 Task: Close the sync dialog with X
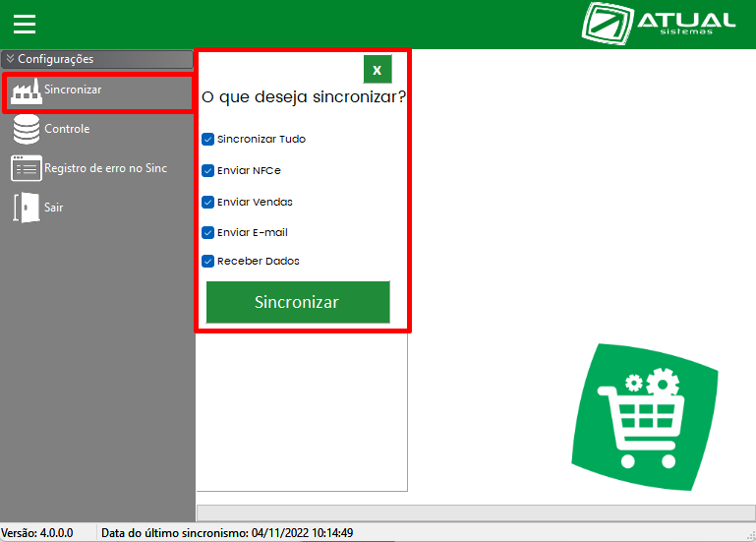tap(378, 70)
